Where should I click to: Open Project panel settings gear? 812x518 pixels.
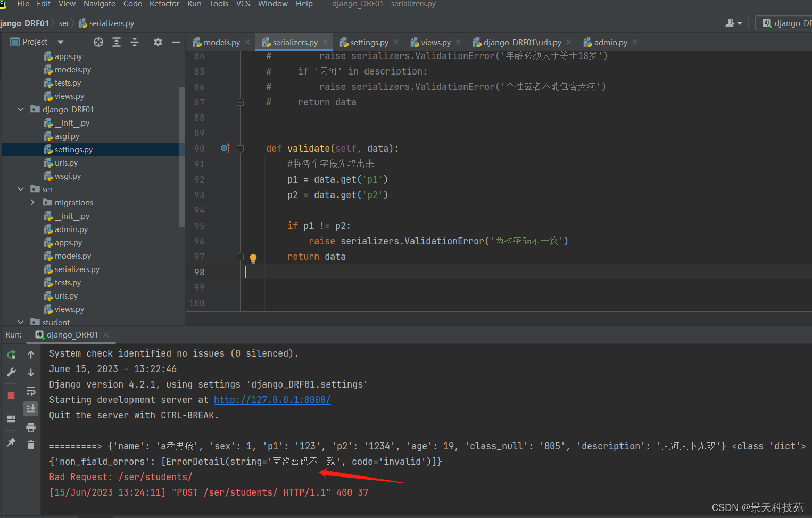tap(158, 42)
